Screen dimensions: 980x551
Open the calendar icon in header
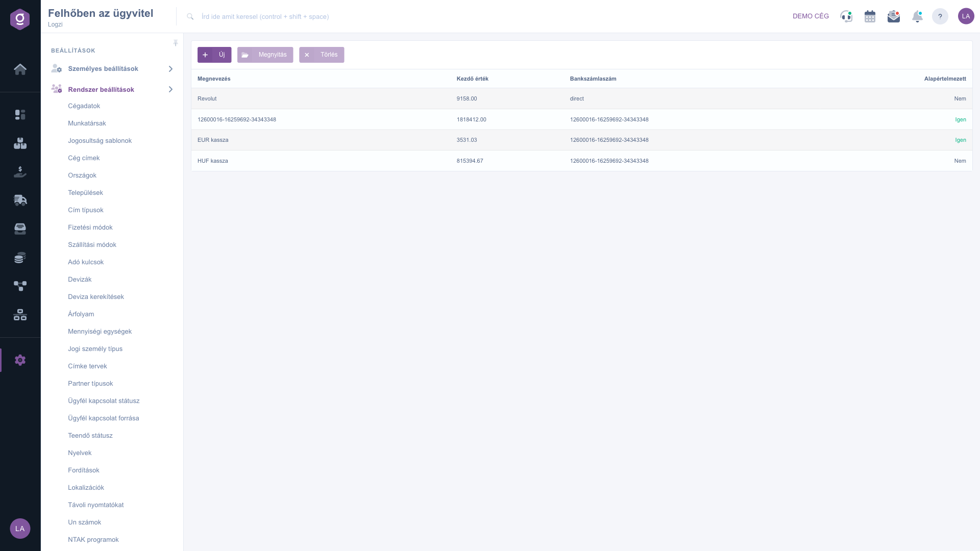pos(870,16)
